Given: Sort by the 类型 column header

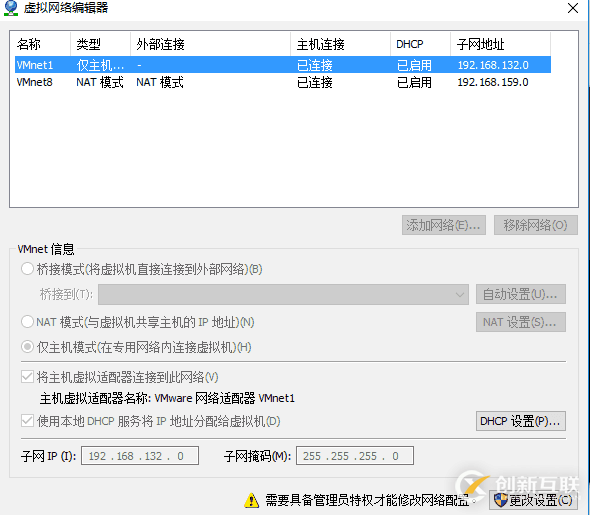Looking at the screenshot, I should click(100, 44).
